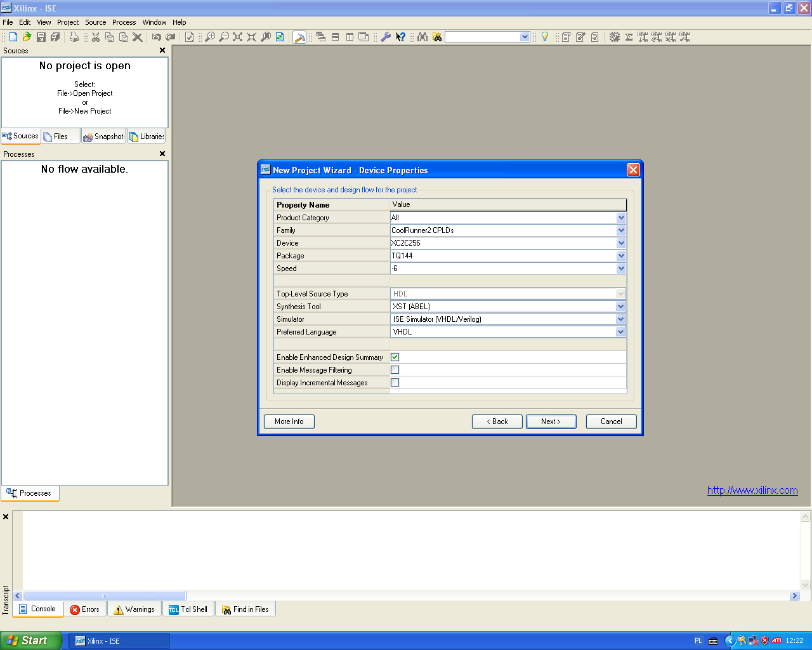Screen dimensions: 812x650
Task: Open the Family dropdown showing CoolRunner2 CPLDs
Action: pos(621,230)
